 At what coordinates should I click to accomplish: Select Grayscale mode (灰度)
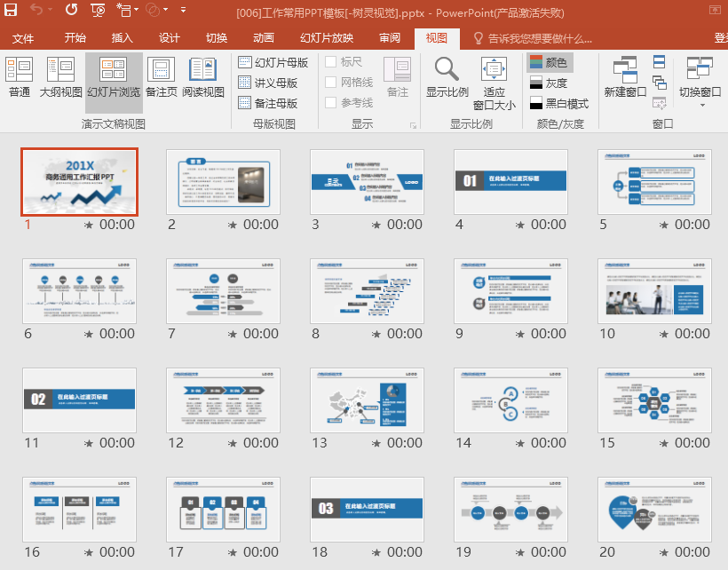[549, 83]
